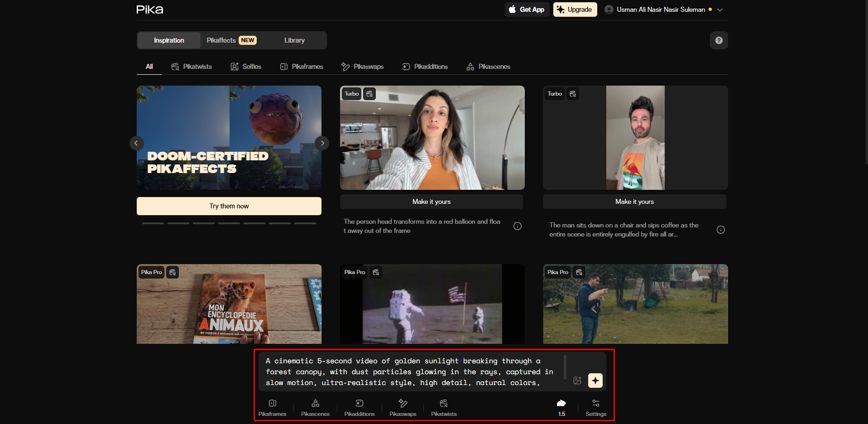This screenshot has width=868, height=424.
Task: Switch to the Library tab
Action: click(x=294, y=40)
